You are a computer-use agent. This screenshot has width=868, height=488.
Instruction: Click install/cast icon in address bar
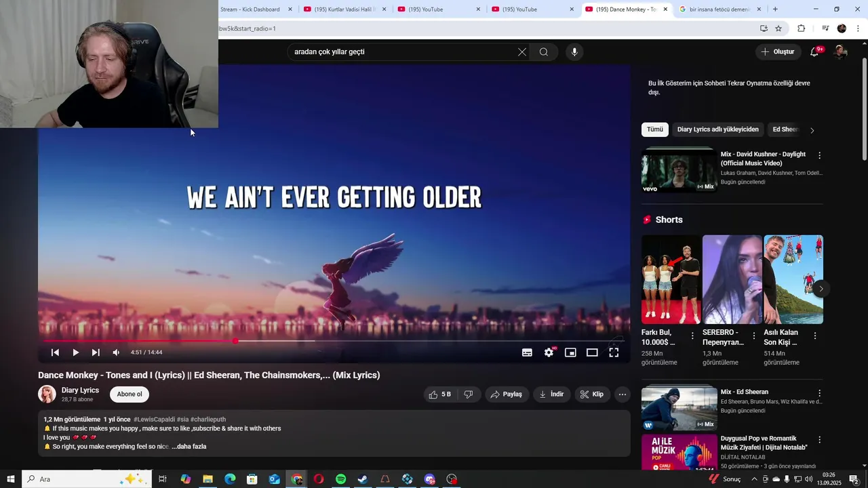click(764, 28)
